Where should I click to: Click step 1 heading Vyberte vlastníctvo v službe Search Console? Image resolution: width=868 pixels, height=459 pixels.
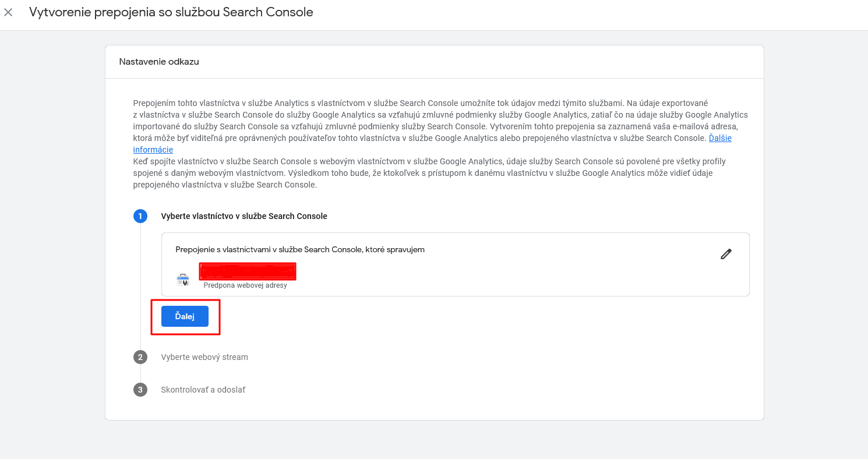pos(244,216)
